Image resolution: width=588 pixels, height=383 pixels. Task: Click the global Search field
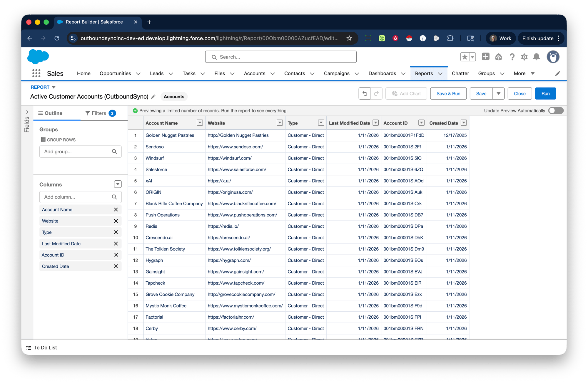[x=280, y=57]
